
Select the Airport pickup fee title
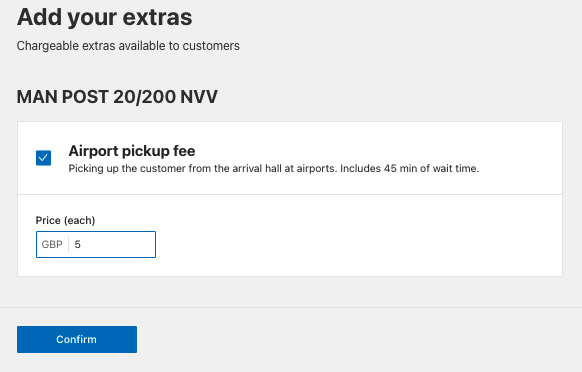pyautogui.click(x=132, y=151)
